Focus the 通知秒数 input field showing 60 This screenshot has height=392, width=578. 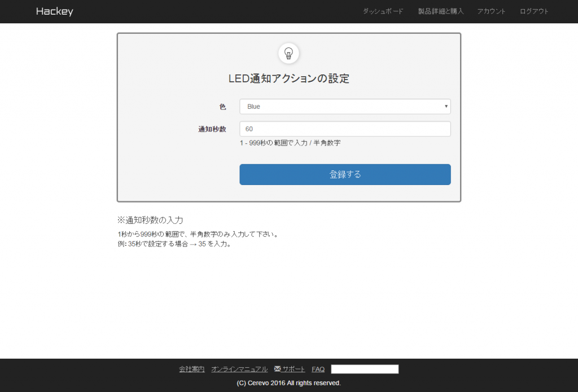[x=345, y=129]
